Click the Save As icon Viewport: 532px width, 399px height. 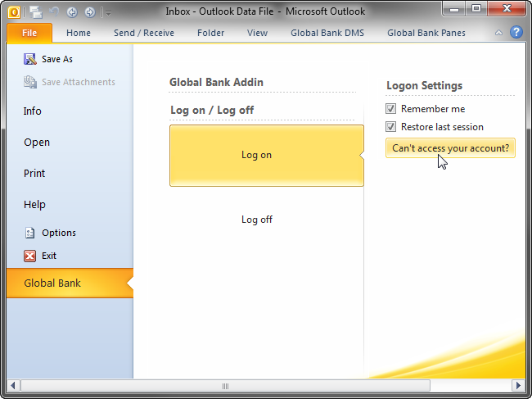click(x=29, y=59)
